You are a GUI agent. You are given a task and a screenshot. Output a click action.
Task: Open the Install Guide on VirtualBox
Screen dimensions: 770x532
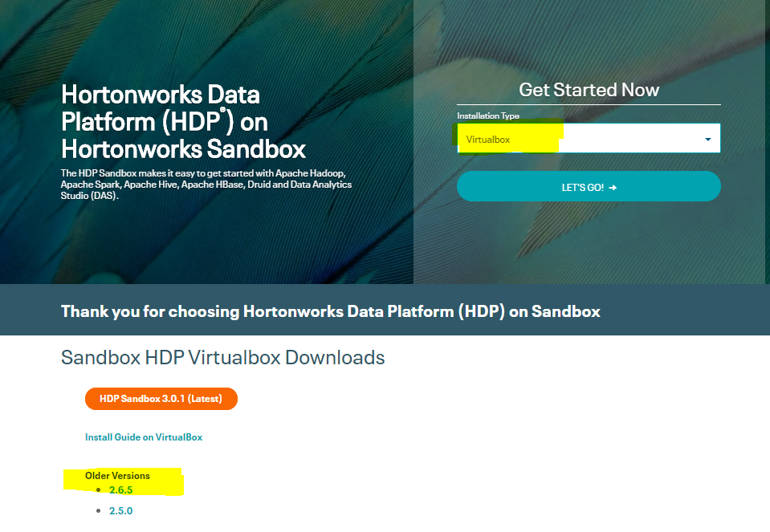coord(143,437)
